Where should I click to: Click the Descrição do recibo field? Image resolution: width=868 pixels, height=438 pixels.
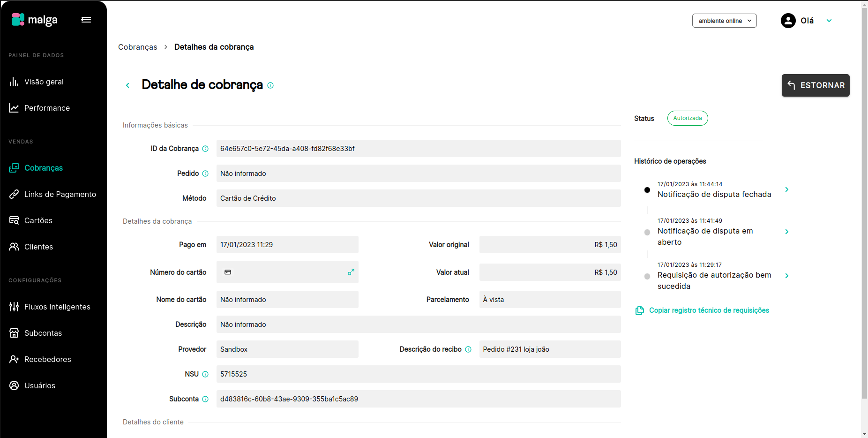[x=550, y=349]
